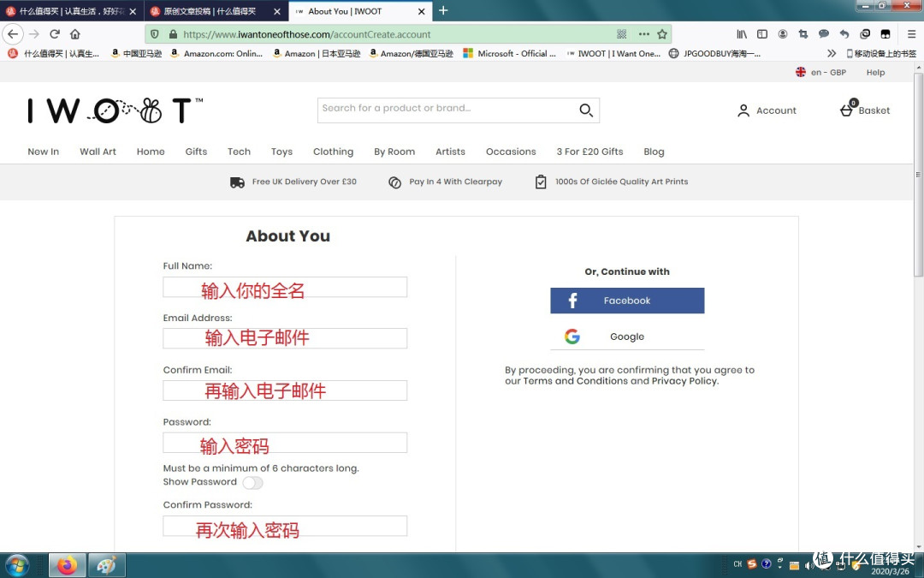The image size is (924, 578).
Task: Click the volume tray icon
Action: [808, 566]
